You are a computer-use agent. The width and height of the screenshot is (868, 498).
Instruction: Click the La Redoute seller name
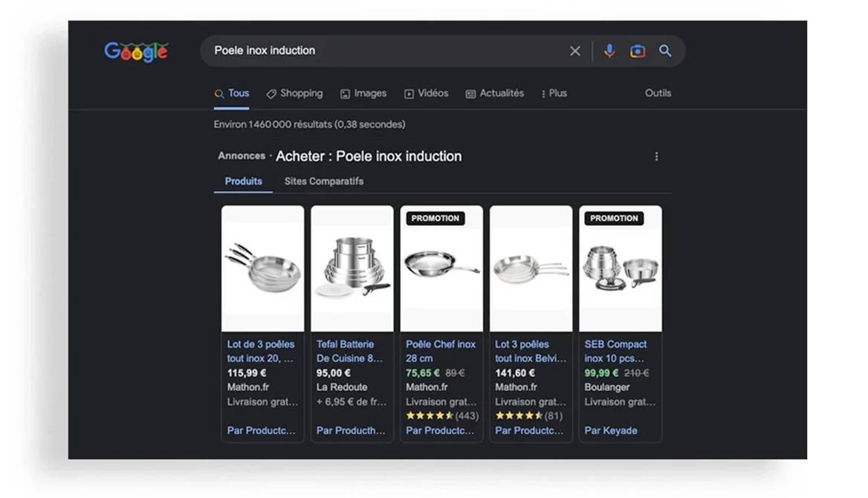[x=342, y=387]
